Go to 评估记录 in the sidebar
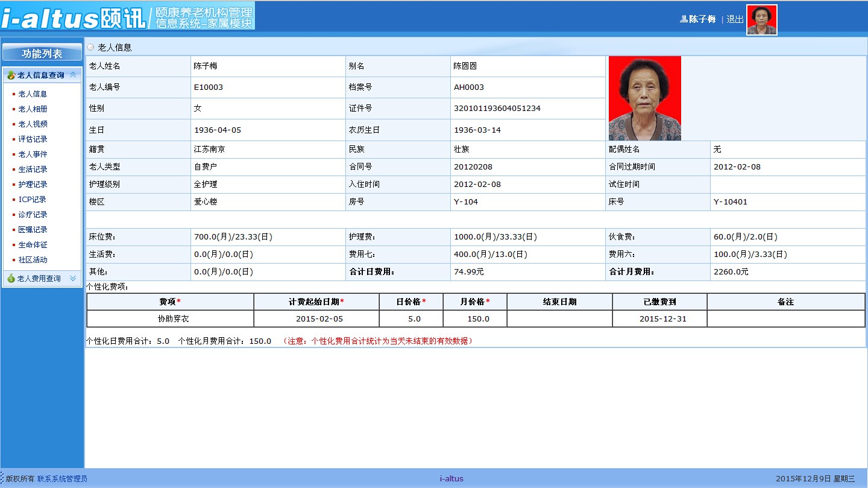This screenshot has height=488, width=868. point(33,139)
